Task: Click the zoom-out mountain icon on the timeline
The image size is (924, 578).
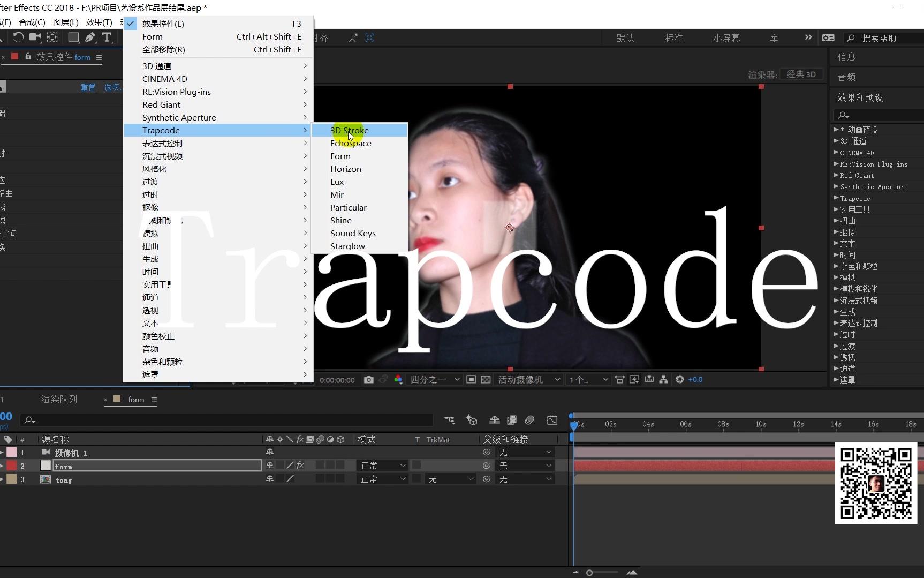Action: click(x=575, y=573)
